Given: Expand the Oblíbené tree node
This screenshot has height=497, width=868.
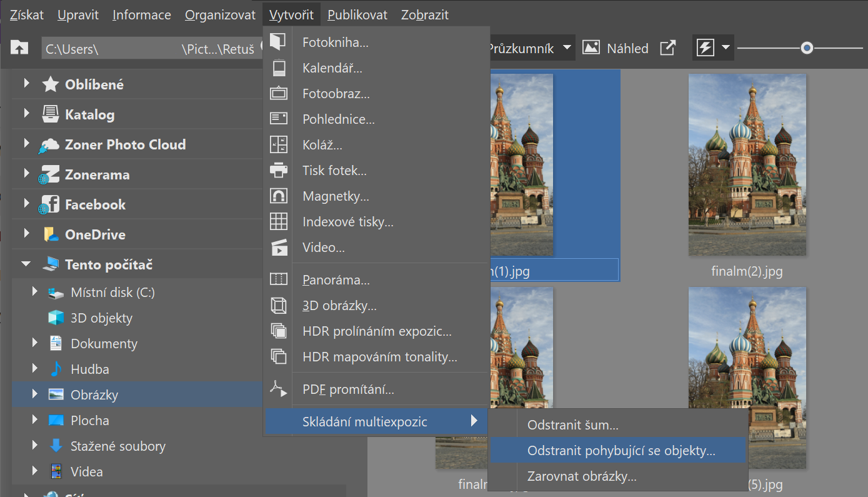Looking at the screenshot, I should point(26,83).
